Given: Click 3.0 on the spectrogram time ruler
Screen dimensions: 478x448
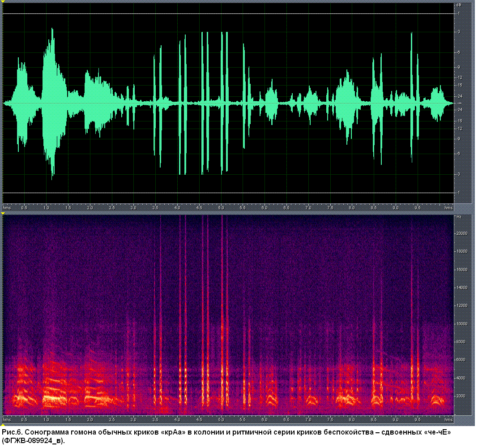Looking at the screenshot, I should 133,420.
